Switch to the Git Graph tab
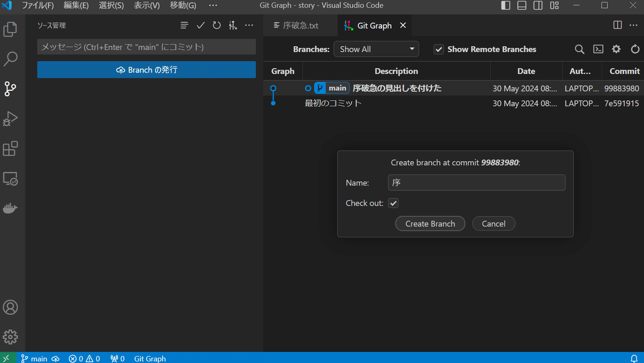This screenshot has height=363, width=644. coord(375,25)
